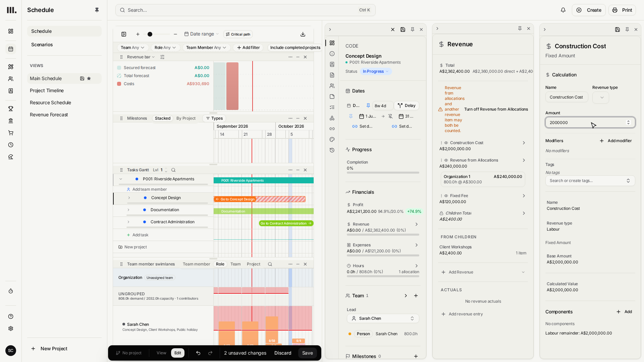The width and height of the screenshot is (644, 362).
Task: Change the In Progress status dropdown
Action: point(376,71)
